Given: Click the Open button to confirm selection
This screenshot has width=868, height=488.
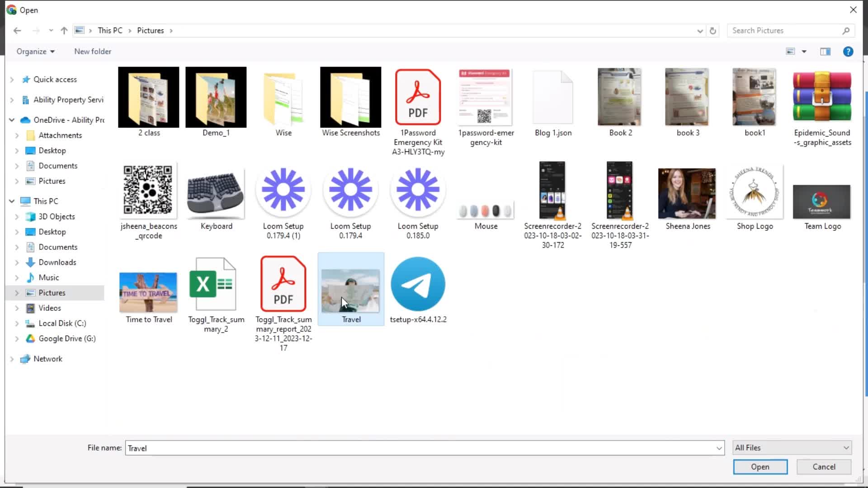Looking at the screenshot, I should tap(760, 467).
